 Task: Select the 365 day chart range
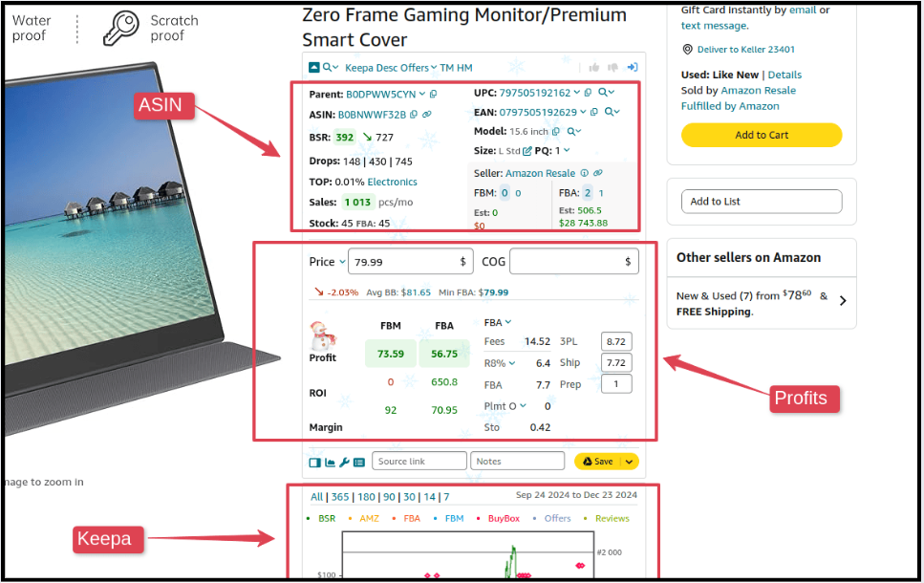pyautogui.click(x=339, y=497)
